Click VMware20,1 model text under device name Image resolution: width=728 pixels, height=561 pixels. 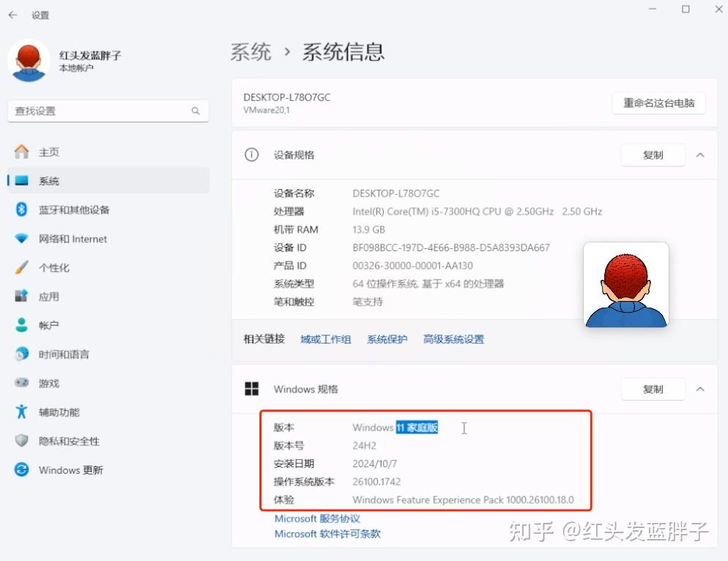267,110
